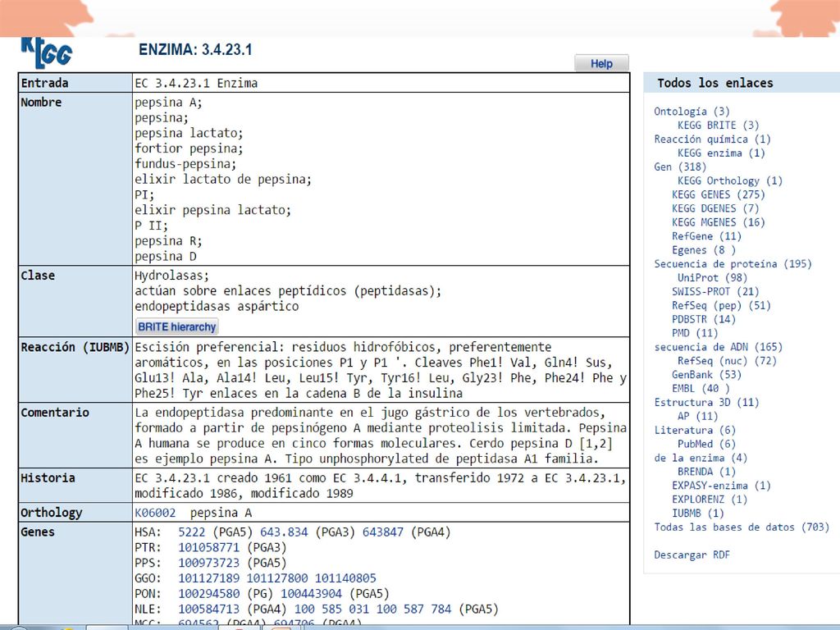The height and width of the screenshot is (630, 840).
Task: Open the KEGG GENES (275) link
Action: 719,195
